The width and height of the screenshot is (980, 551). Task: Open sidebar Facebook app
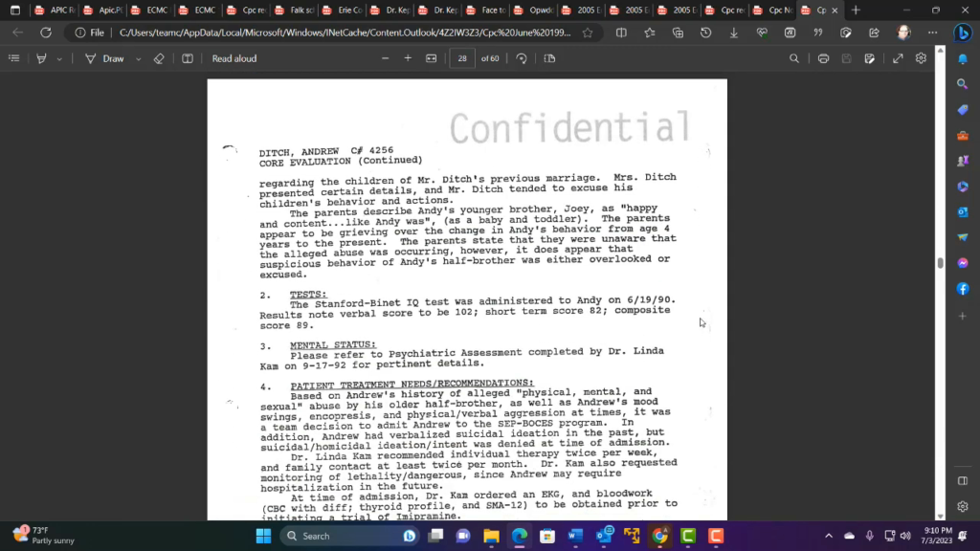(x=963, y=289)
